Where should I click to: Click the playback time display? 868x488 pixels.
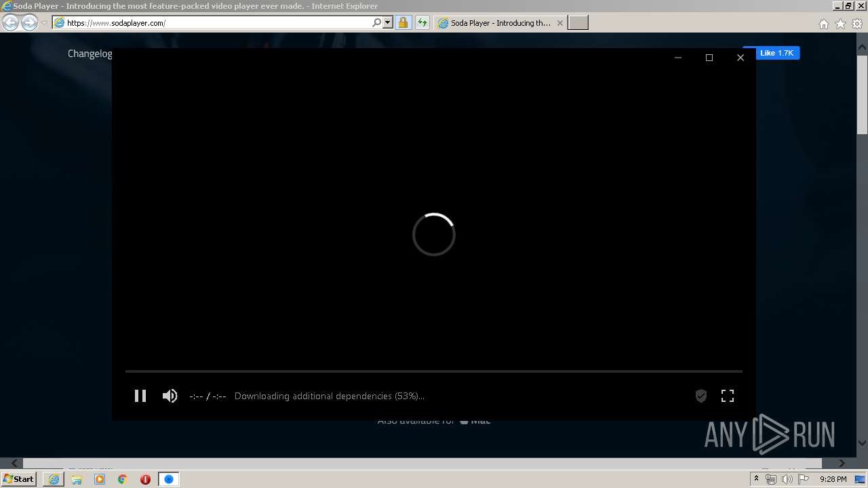(x=208, y=396)
